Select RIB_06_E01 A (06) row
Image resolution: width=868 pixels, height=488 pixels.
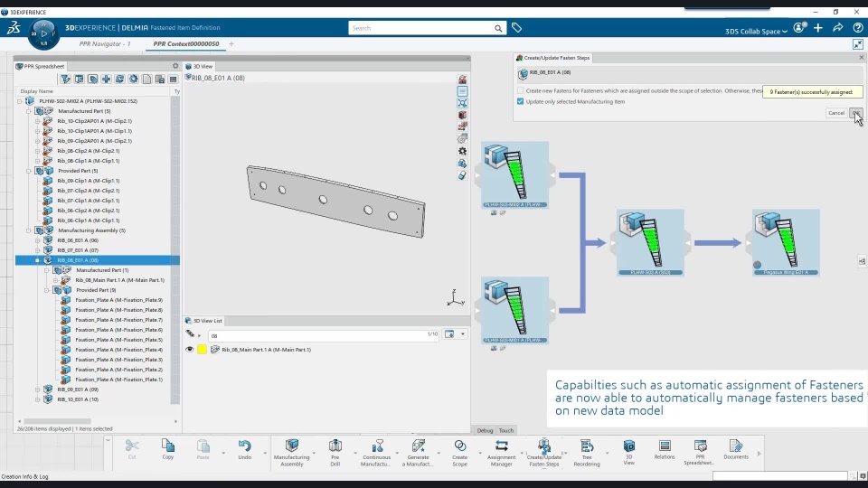78,240
